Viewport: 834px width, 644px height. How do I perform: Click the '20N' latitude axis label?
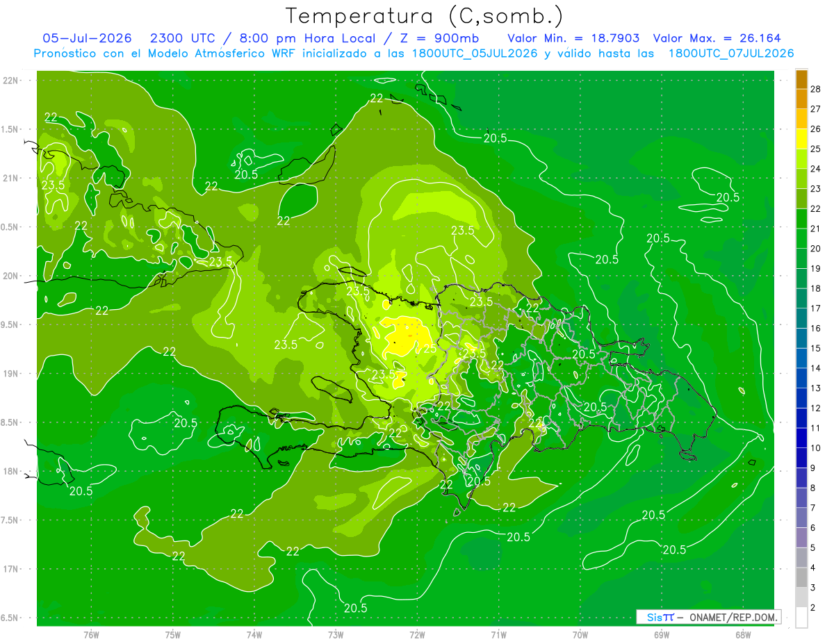(11, 276)
